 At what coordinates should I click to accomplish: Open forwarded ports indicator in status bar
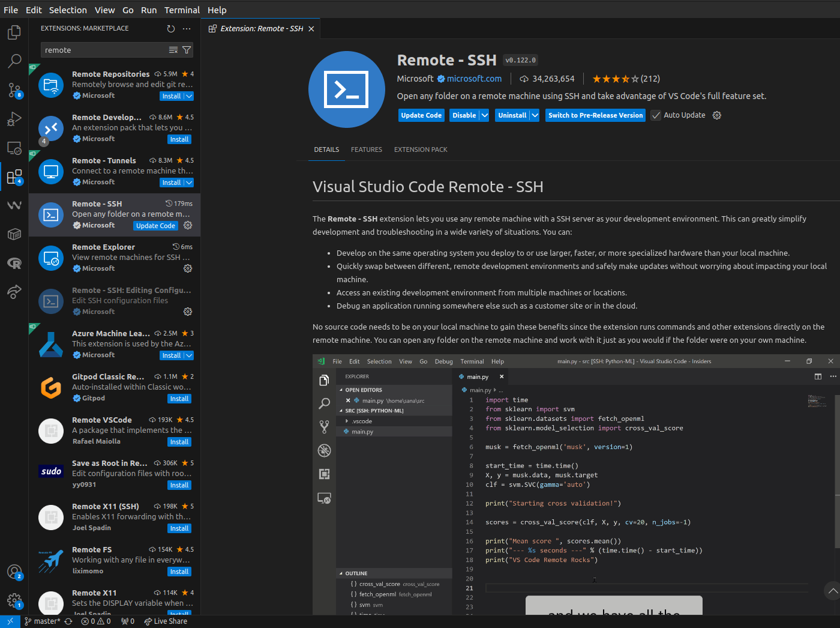pyautogui.click(x=128, y=621)
